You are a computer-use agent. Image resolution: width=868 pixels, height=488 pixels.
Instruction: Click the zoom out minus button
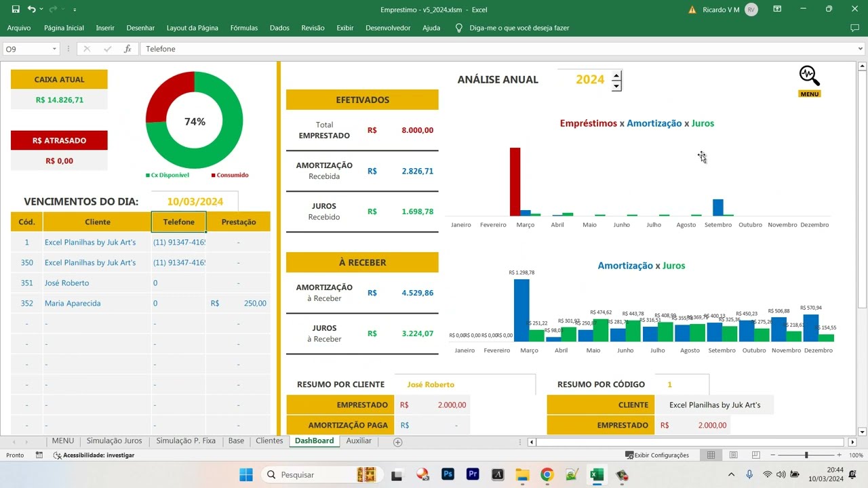click(774, 455)
